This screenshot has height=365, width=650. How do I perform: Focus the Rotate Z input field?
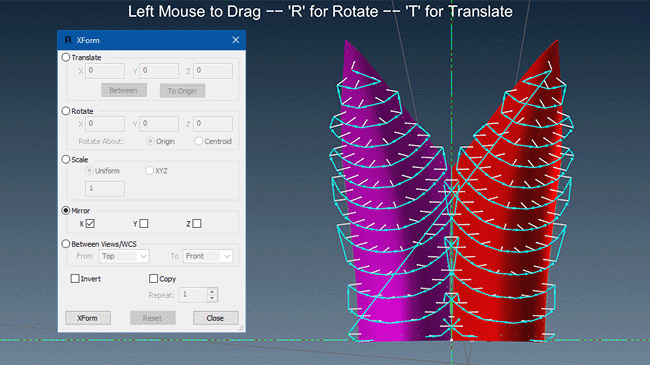(x=213, y=124)
